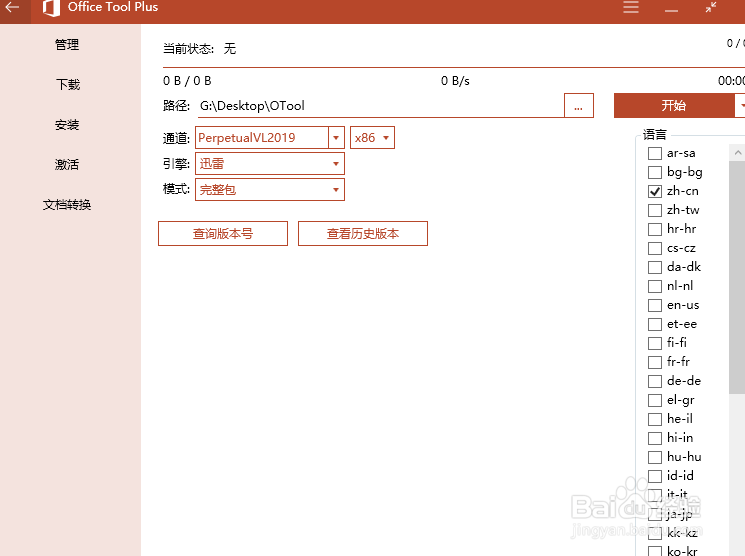Select the 文档转换 sidebar section
Viewport: 745px width, 556px height.
point(67,204)
